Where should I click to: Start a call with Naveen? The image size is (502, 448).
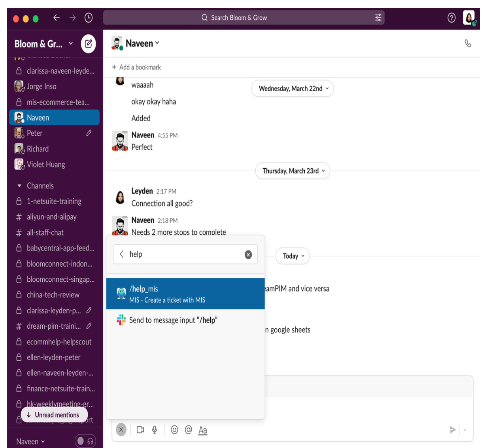468,43
